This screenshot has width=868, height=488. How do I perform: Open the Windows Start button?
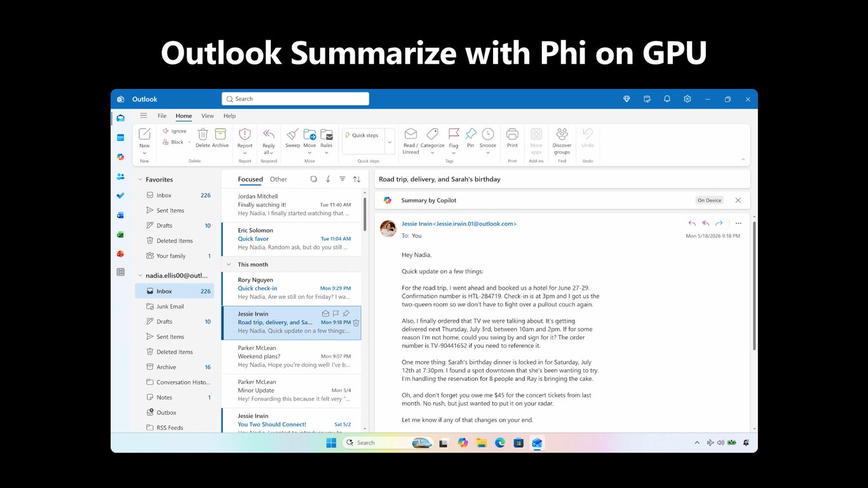331,442
